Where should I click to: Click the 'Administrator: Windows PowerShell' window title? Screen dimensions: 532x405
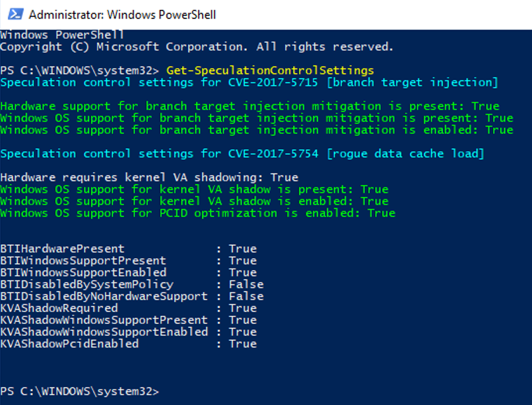point(122,15)
